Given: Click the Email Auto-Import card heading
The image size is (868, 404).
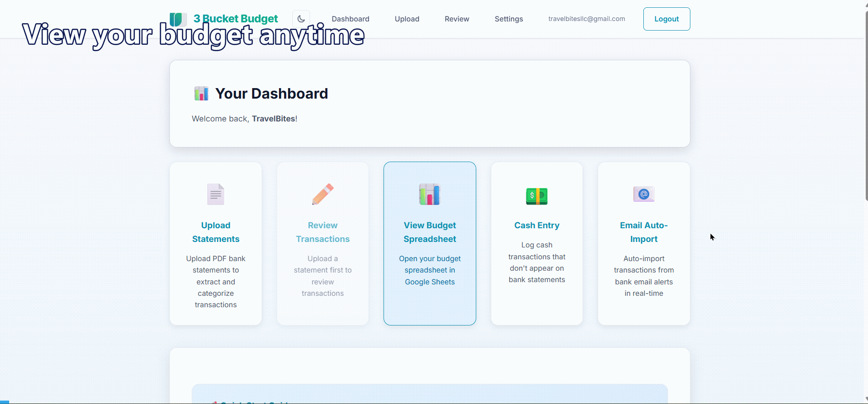Looking at the screenshot, I should [643, 232].
